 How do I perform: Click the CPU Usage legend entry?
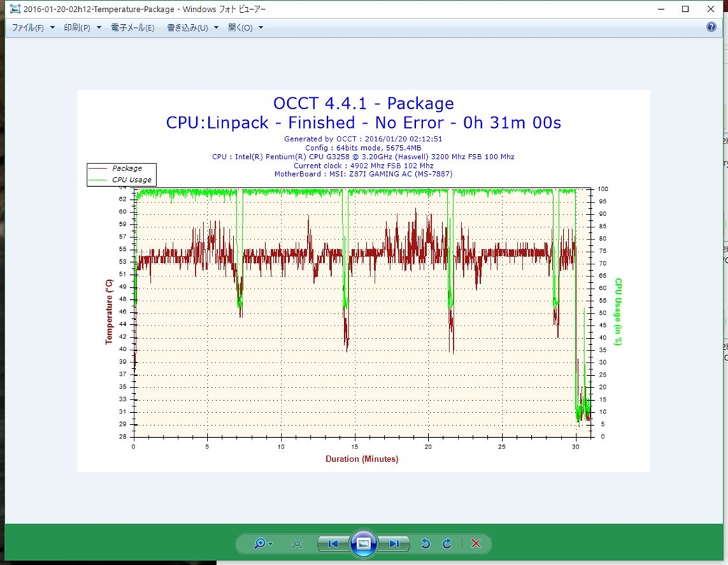click(122, 180)
